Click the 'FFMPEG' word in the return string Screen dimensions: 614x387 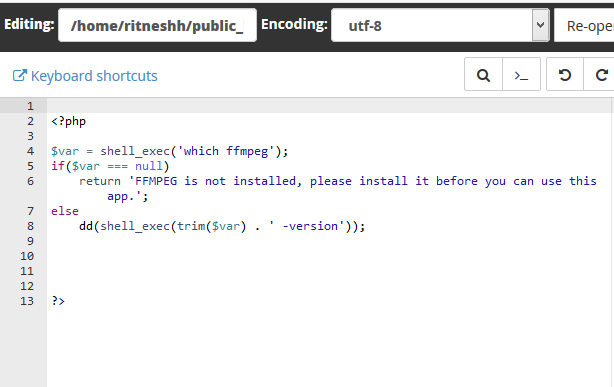pos(156,181)
